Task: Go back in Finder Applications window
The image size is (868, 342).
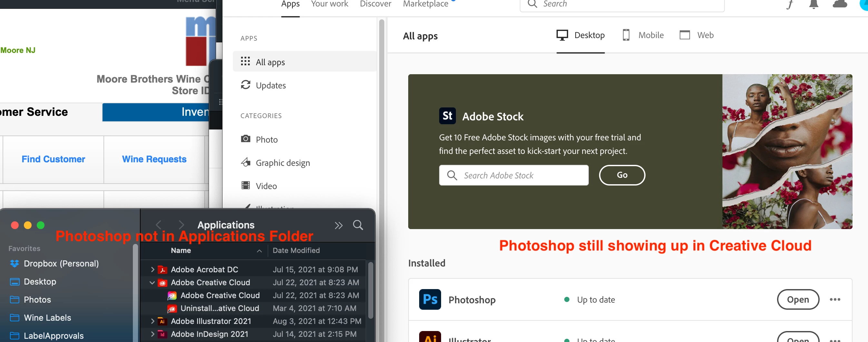Action: point(159,225)
